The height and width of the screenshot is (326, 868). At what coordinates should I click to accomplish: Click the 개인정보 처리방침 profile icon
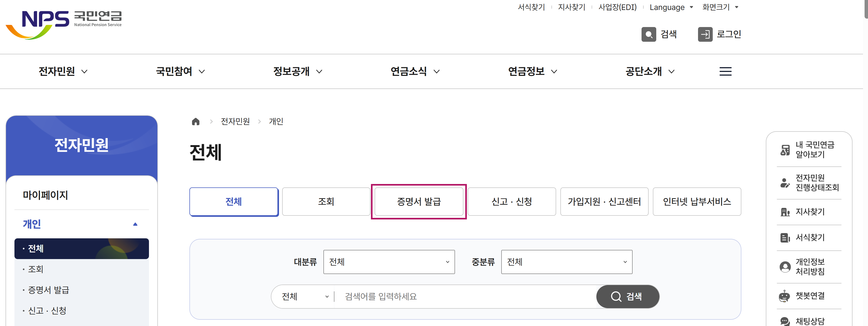click(785, 267)
